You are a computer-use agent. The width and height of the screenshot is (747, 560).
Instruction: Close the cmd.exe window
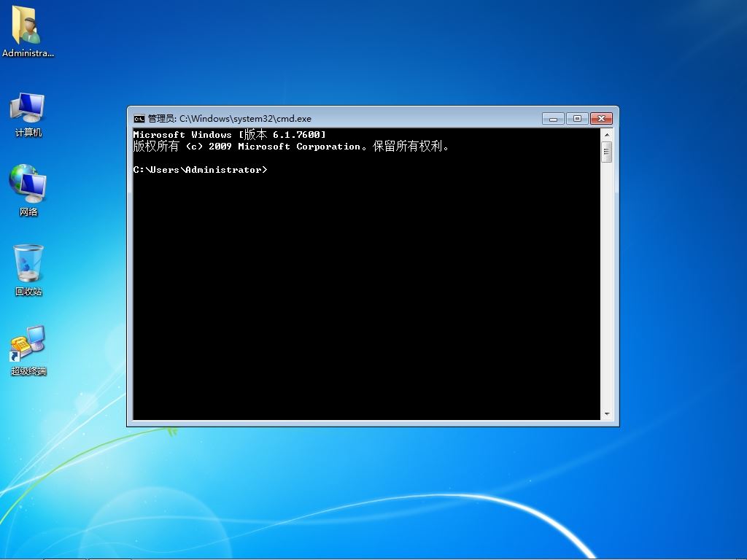[601, 119]
